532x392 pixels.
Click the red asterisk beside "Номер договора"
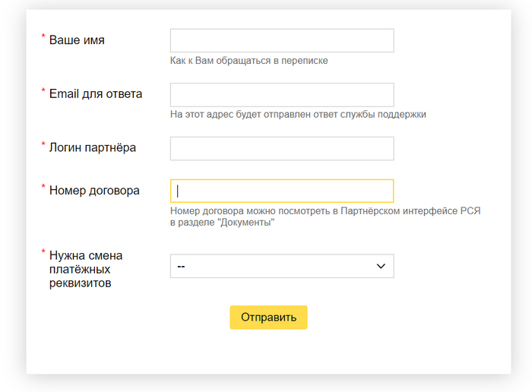(43, 187)
